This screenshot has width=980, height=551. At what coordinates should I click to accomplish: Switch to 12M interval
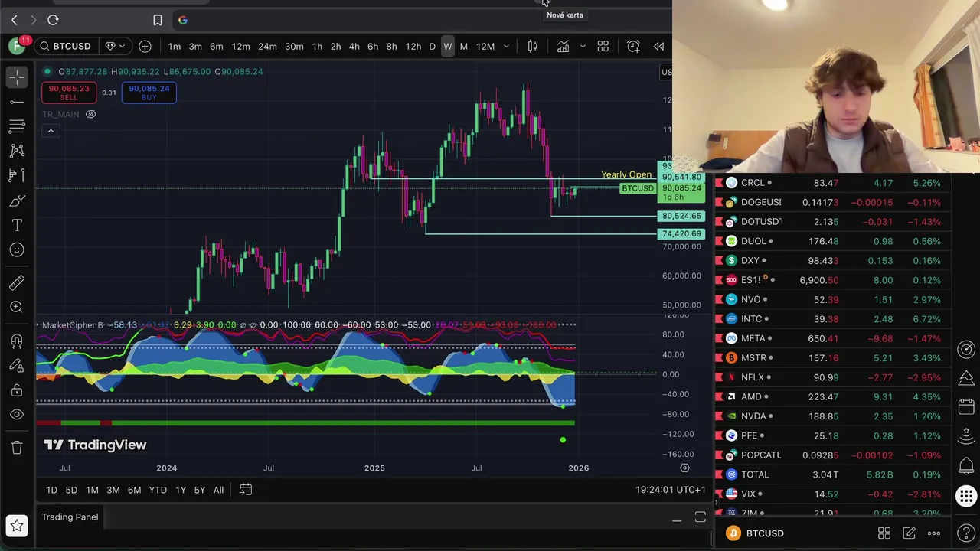[x=485, y=47]
